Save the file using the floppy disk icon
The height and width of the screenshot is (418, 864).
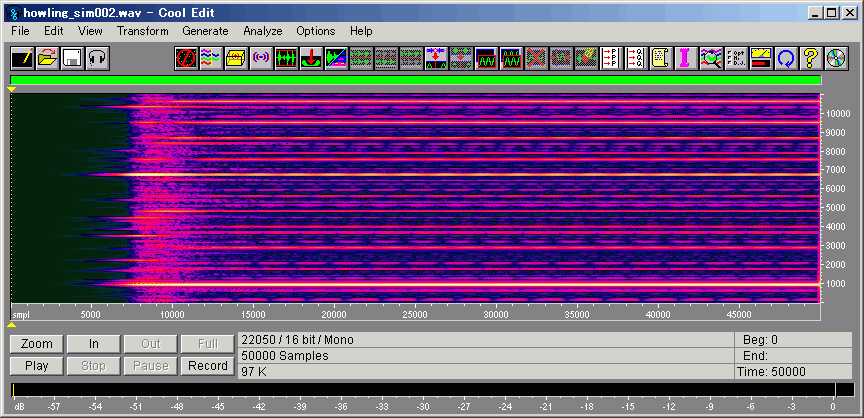click(x=72, y=58)
